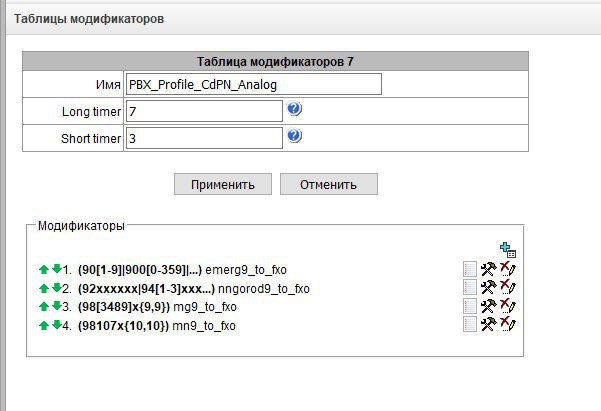Move mg9_to_fxo modifier down

[57, 306]
